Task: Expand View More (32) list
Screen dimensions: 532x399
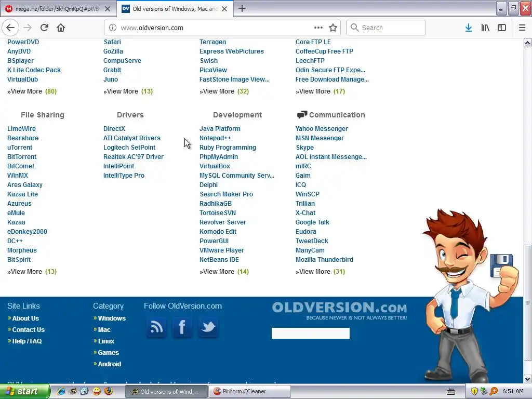Action: [224, 91]
